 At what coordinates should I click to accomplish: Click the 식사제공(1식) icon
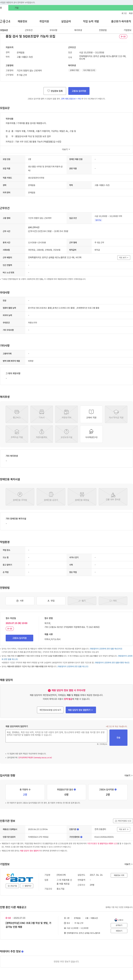tap(91, 434)
